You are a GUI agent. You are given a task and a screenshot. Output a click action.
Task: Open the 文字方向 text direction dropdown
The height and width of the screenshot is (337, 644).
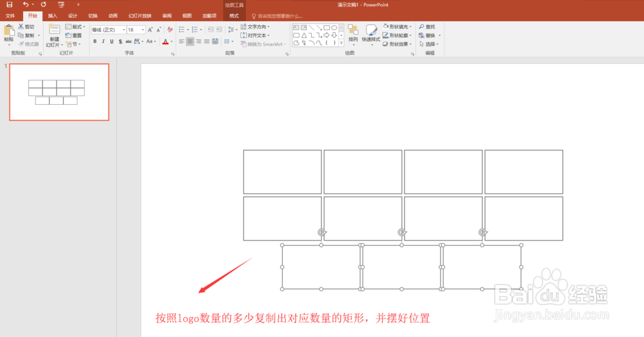[255, 26]
